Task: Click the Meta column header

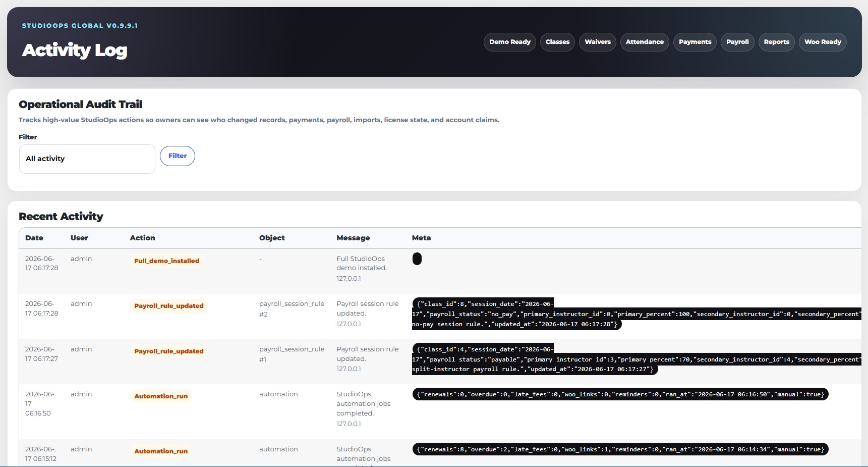Action: coord(421,238)
